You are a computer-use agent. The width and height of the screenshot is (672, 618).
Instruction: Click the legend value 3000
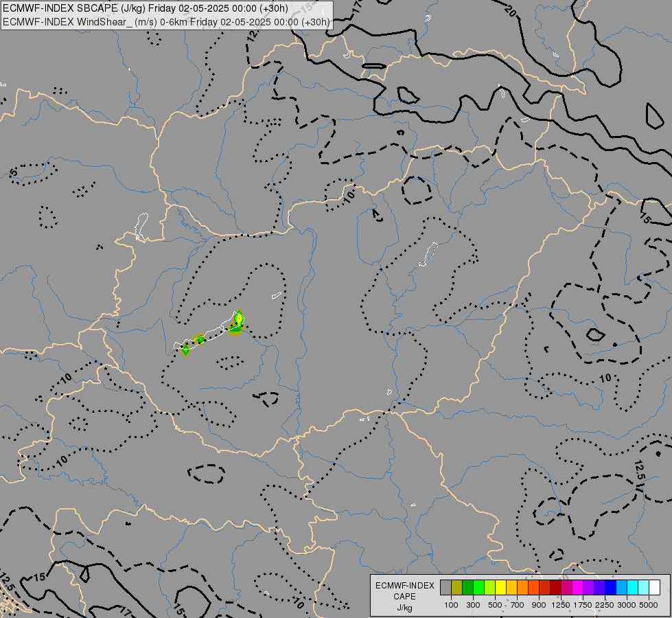point(627,605)
